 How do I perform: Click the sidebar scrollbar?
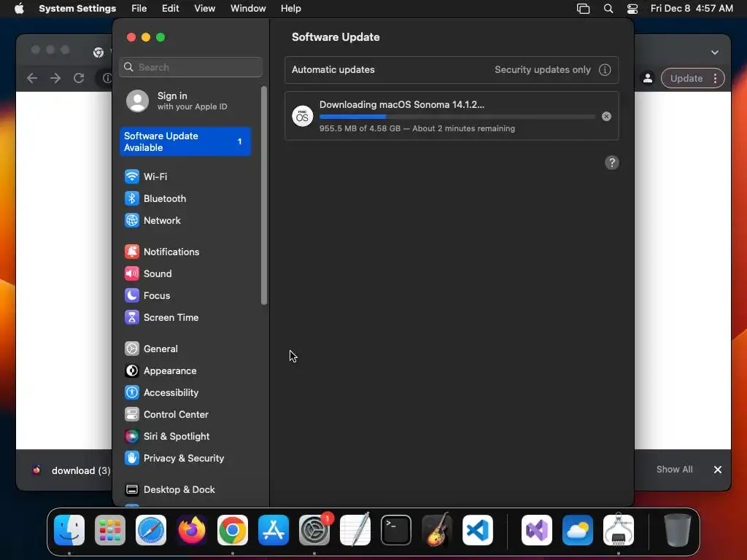[264, 195]
